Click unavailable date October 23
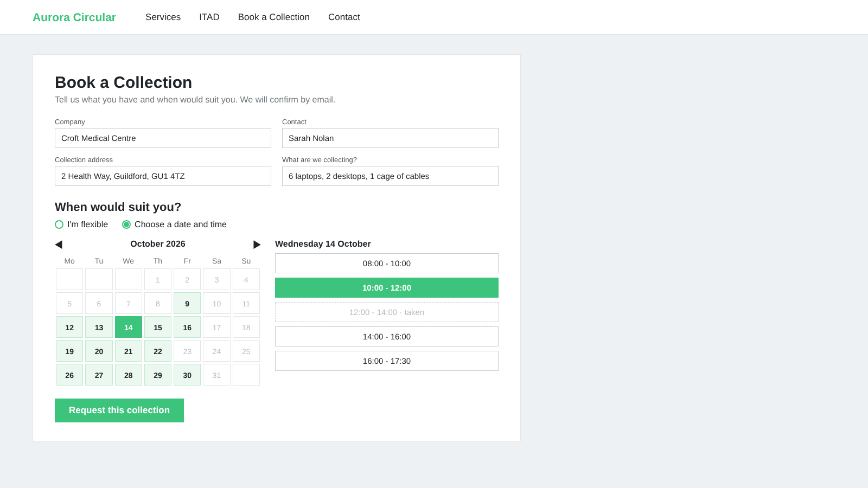 click(187, 351)
